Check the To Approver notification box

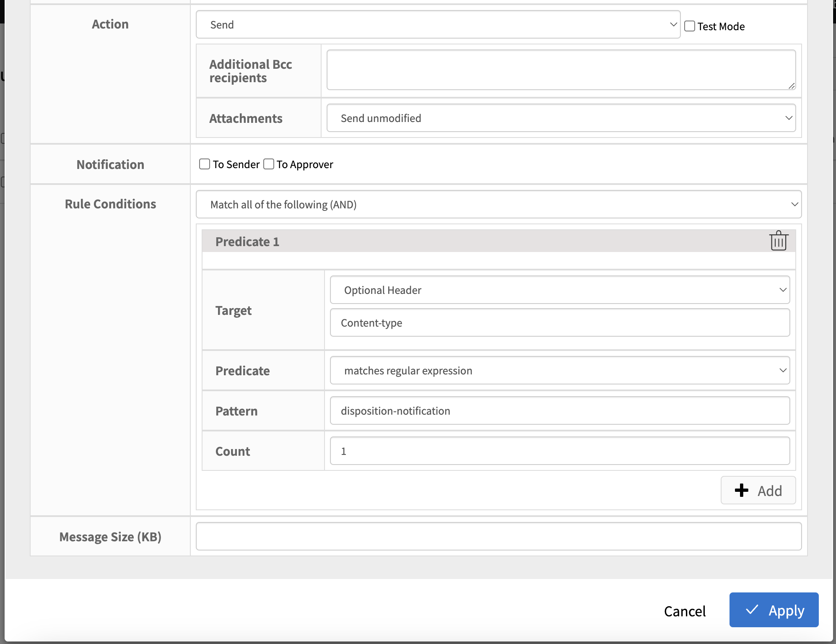tap(269, 164)
